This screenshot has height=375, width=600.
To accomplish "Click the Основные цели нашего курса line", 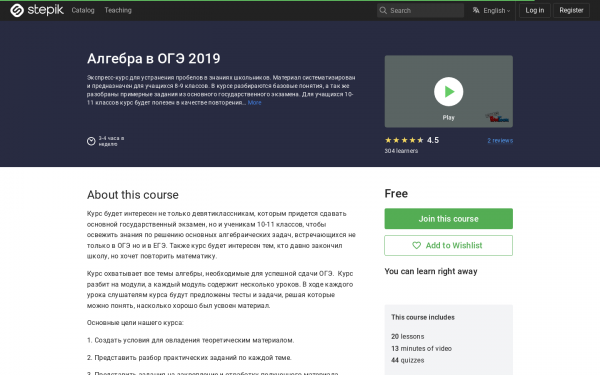I will [135, 323].
